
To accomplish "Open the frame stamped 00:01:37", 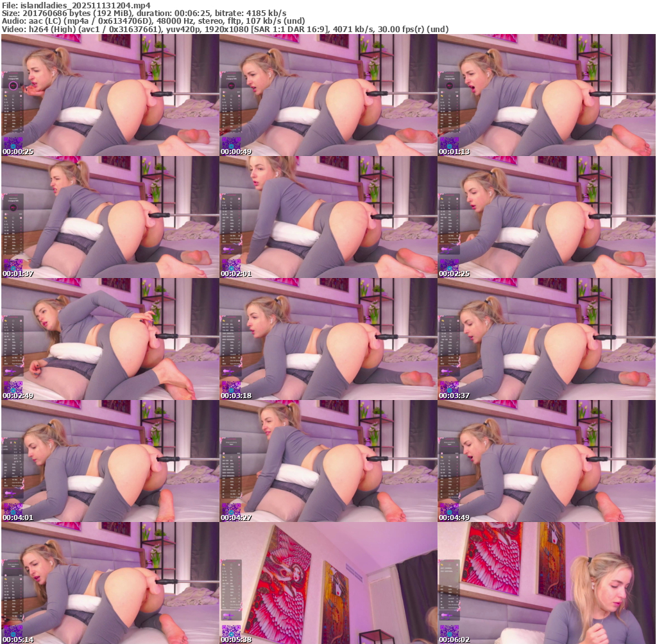I will 110,217.
